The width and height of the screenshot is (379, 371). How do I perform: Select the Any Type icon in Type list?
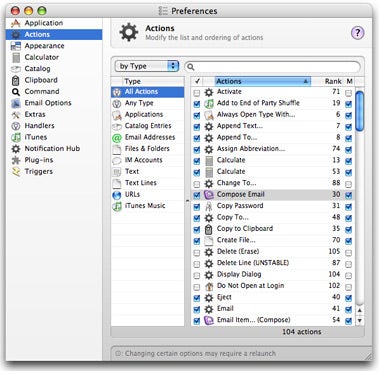click(117, 103)
